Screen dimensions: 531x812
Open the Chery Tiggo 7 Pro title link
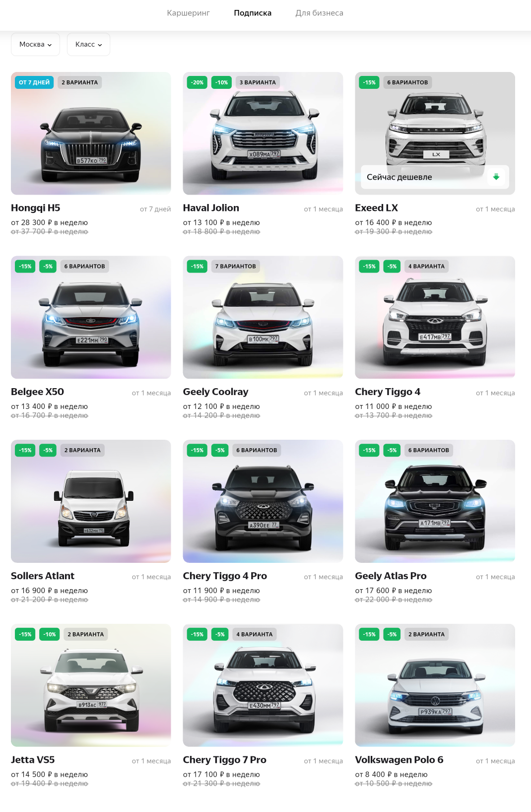point(225,760)
